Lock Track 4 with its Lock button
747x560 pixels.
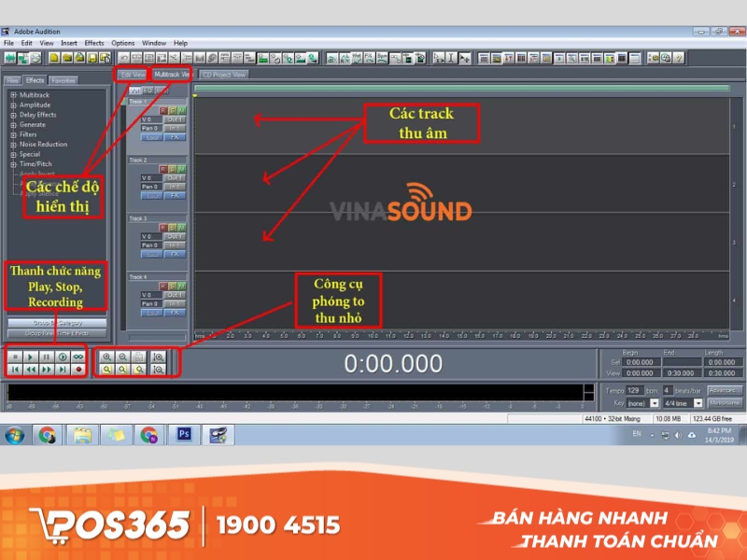151,314
